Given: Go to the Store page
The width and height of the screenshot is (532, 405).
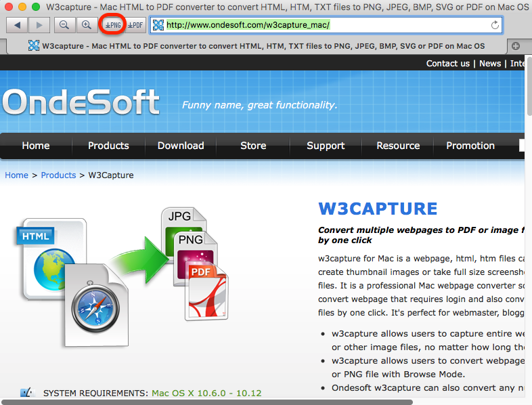Looking at the screenshot, I should pos(253,146).
